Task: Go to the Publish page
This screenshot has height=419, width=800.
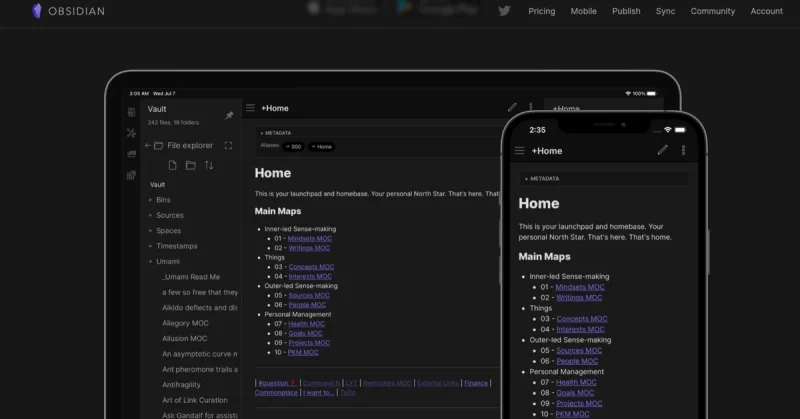Action: [x=626, y=11]
